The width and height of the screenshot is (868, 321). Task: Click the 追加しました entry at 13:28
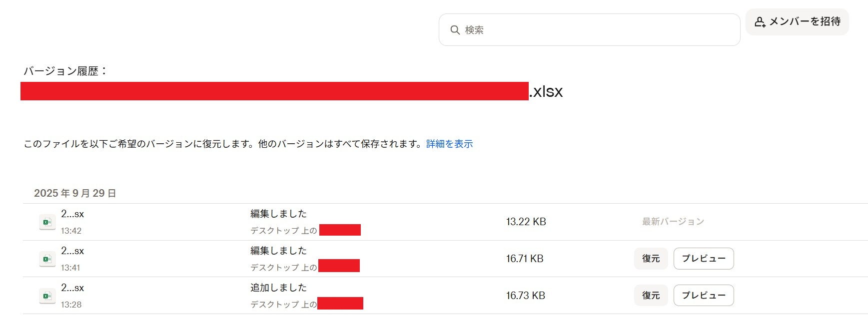(x=278, y=288)
